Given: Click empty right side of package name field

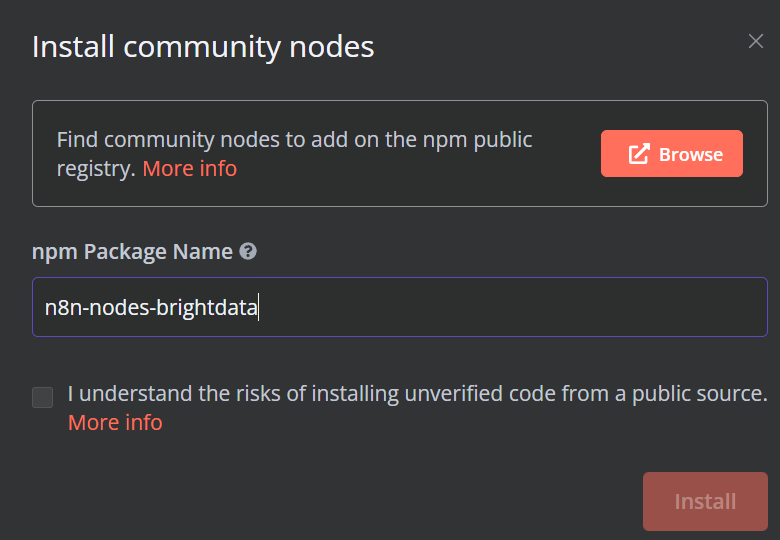Looking at the screenshot, I should 600,307.
